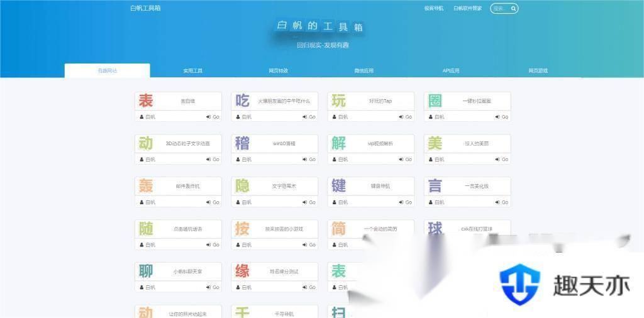Click the user icon in 表白墙 card
Screen dimensions: 644x318
[x=142, y=117]
